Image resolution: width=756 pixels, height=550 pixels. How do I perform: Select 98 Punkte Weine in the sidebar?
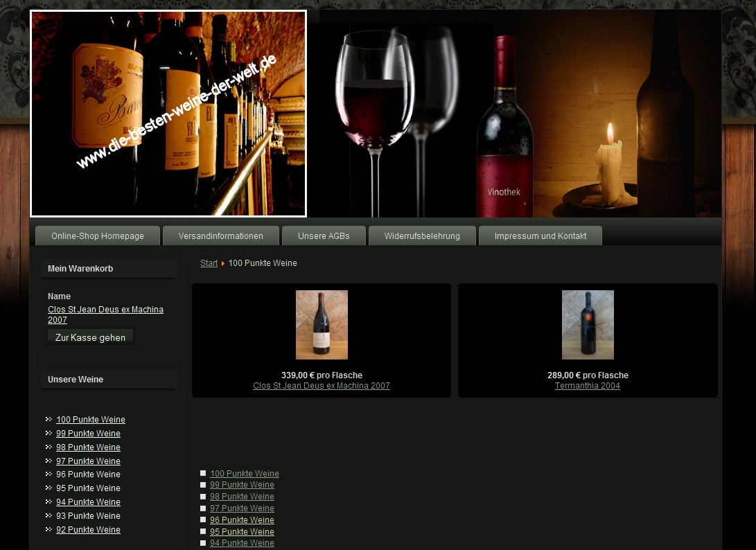point(88,447)
